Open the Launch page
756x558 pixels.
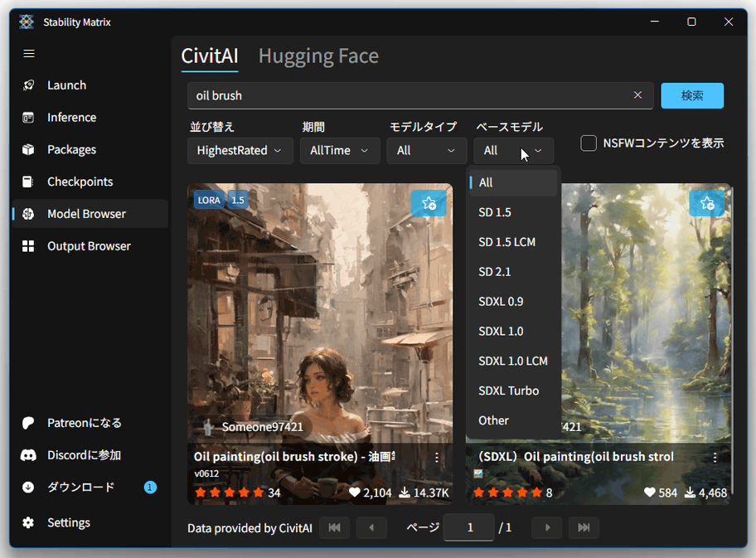coord(90,85)
